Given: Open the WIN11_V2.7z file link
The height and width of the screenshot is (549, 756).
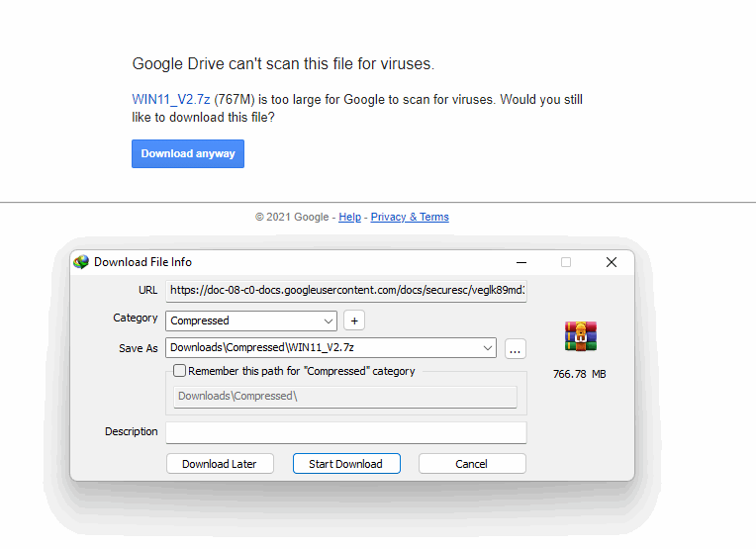Looking at the screenshot, I should pos(170,99).
